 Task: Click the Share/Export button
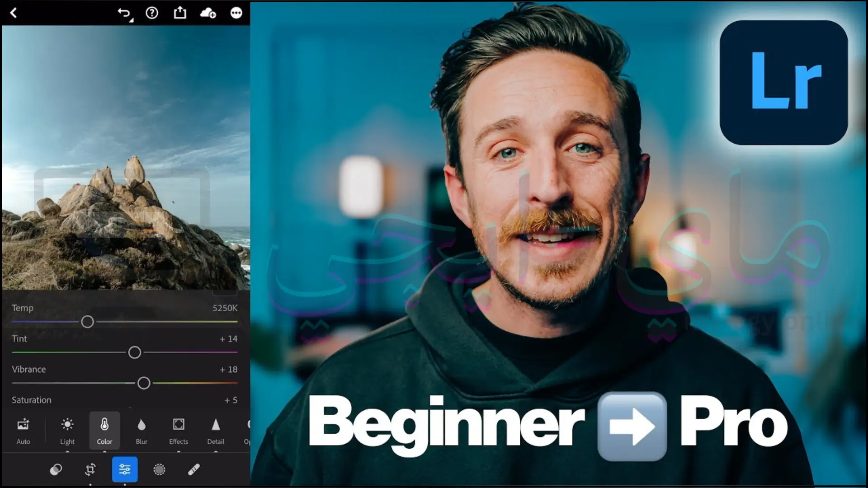180,13
